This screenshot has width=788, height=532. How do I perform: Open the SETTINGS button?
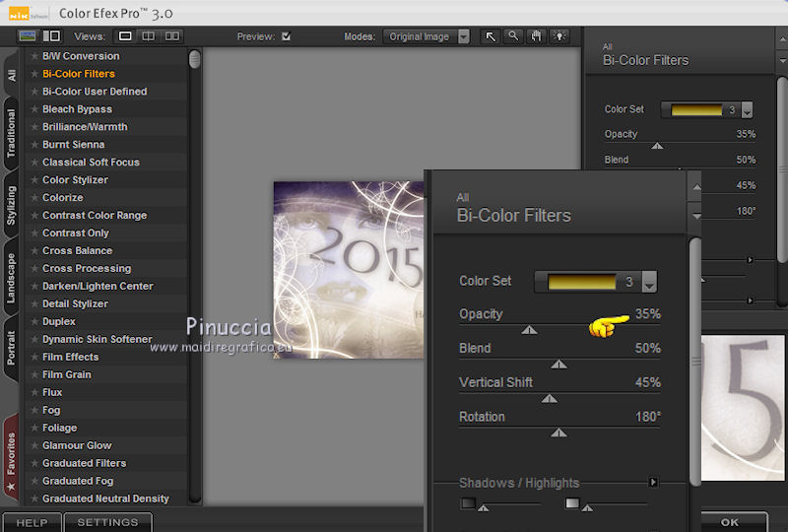pos(107,522)
